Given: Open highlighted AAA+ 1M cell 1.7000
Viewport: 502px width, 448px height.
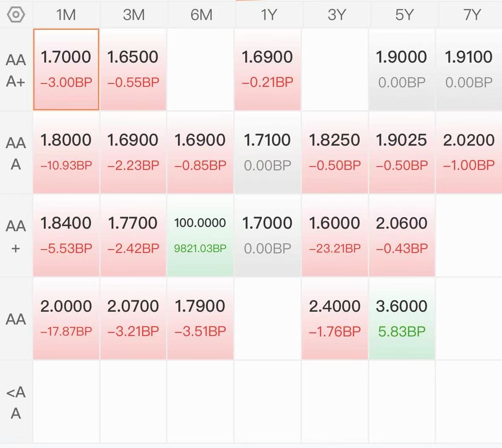Looking at the screenshot, I should pos(66,69).
